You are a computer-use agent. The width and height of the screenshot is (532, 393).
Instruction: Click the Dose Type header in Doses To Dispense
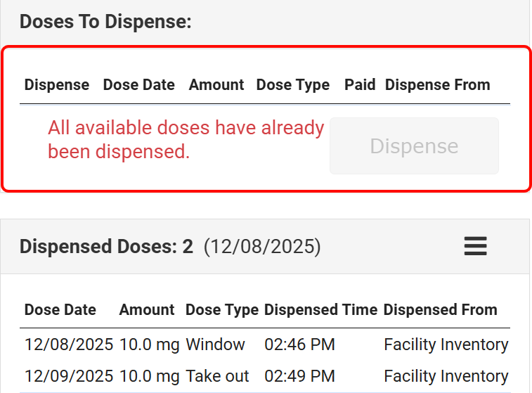pyautogui.click(x=292, y=85)
